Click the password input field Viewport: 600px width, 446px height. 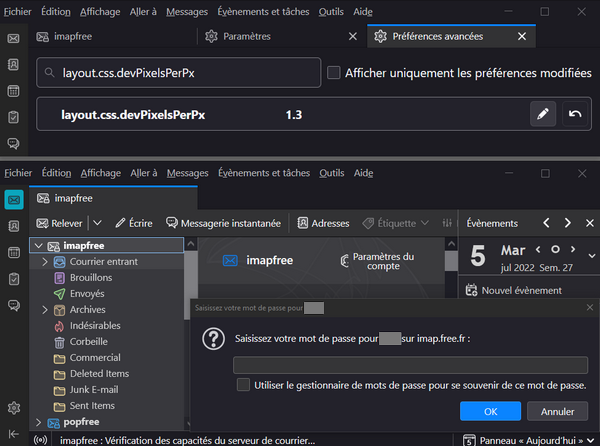pyautogui.click(x=410, y=365)
